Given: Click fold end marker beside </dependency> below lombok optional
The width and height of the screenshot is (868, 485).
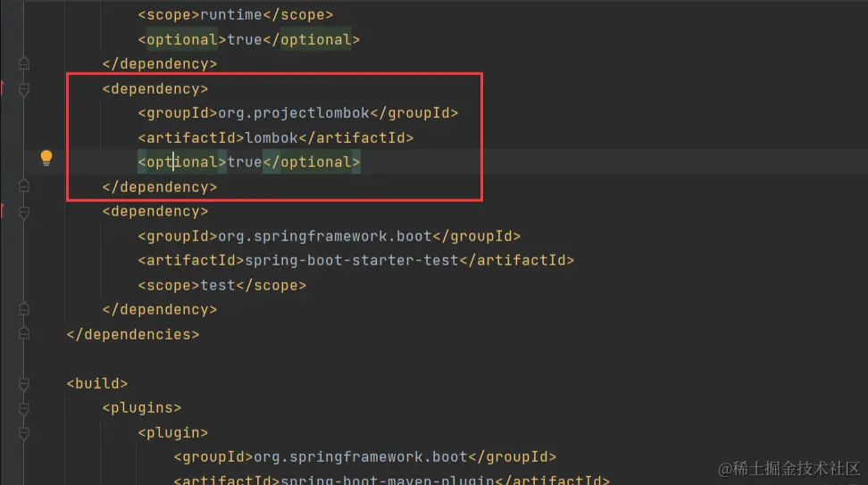Looking at the screenshot, I should click(x=24, y=186).
